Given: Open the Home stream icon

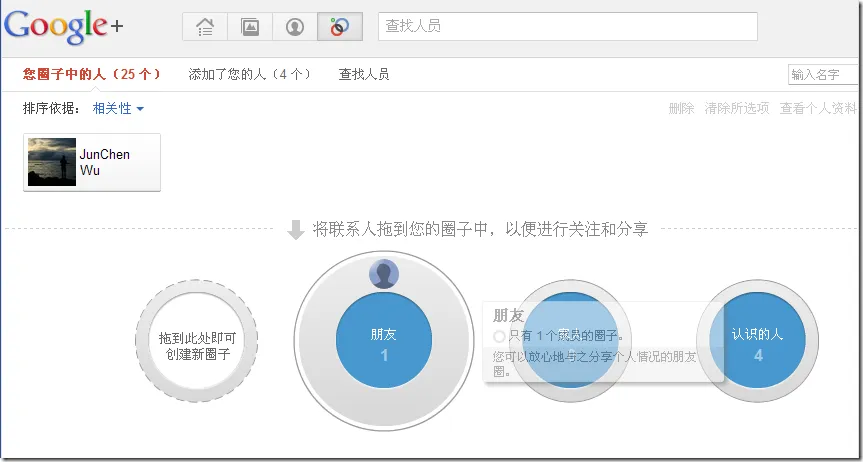Looking at the screenshot, I should click(x=205, y=26).
